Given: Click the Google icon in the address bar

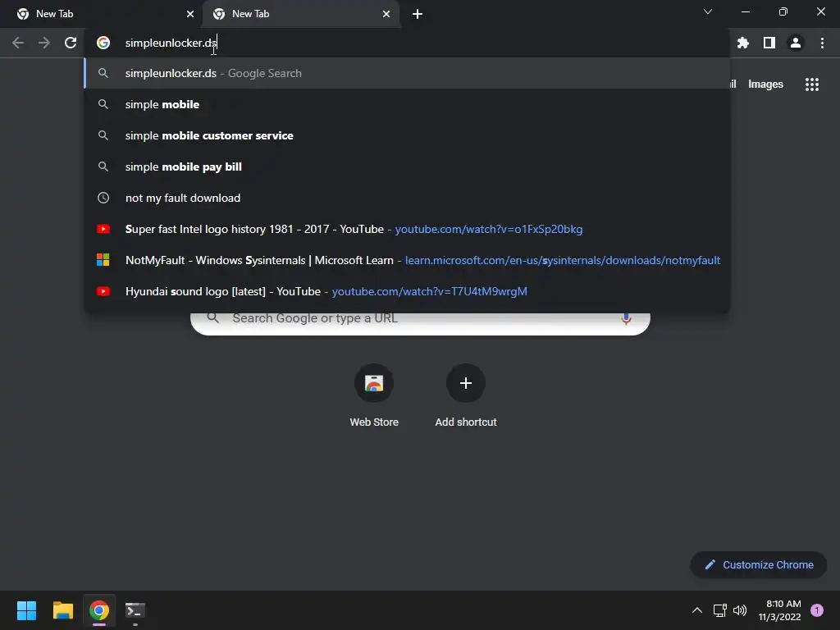Looking at the screenshot, I should [103, 43].
